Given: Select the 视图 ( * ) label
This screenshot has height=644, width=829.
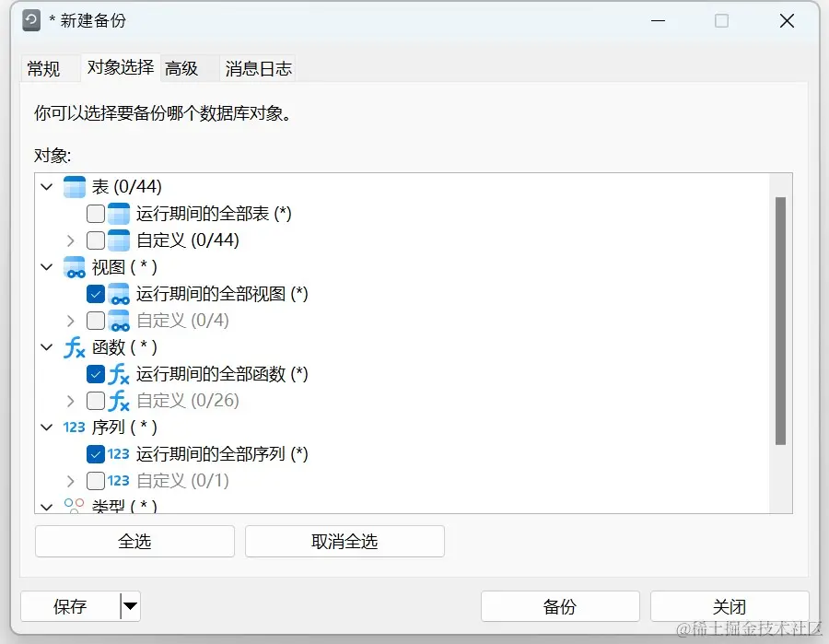Looking at the screenshot, I should 124,267.
